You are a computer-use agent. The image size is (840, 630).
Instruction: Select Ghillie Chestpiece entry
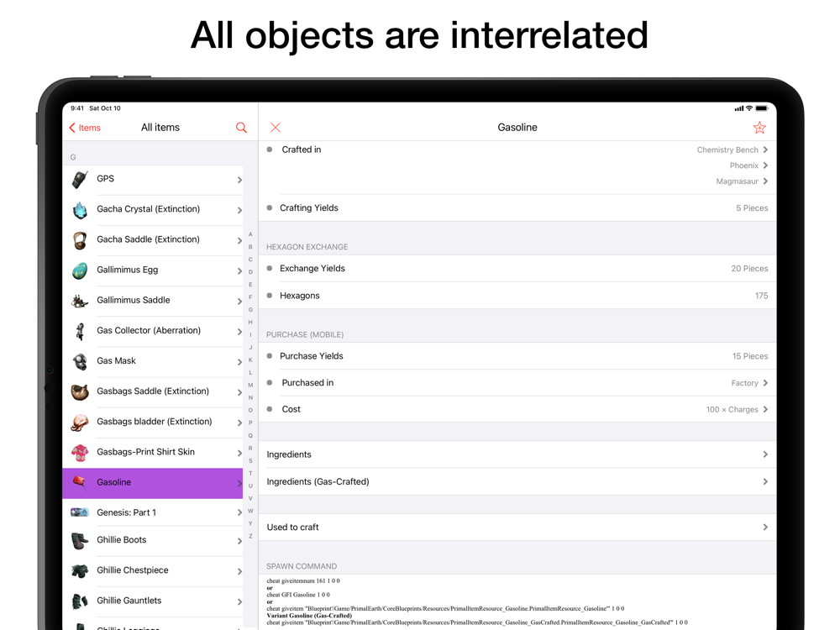point(152,571)
